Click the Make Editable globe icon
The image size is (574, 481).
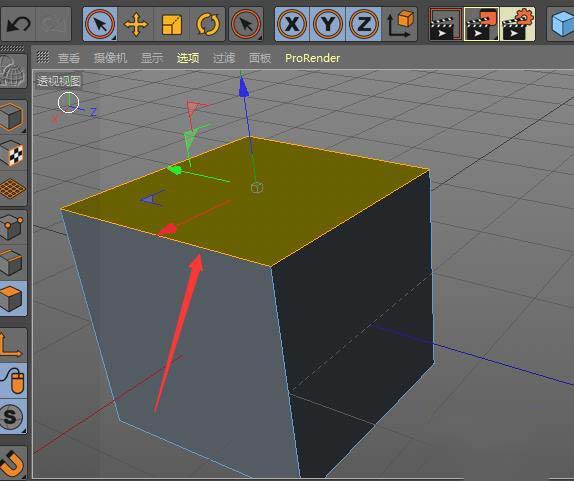point(13,71)
